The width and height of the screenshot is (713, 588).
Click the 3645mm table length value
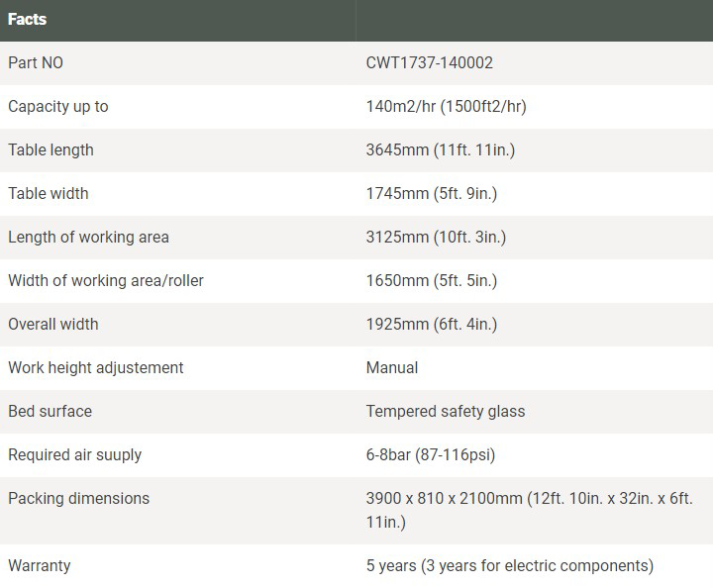(x=441, y=149)
